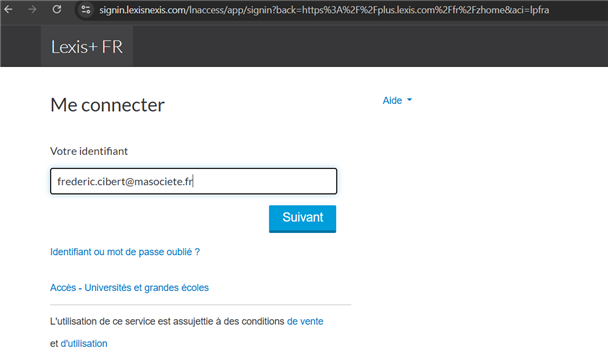Click the Me connecter heading

tap(107, 105)
